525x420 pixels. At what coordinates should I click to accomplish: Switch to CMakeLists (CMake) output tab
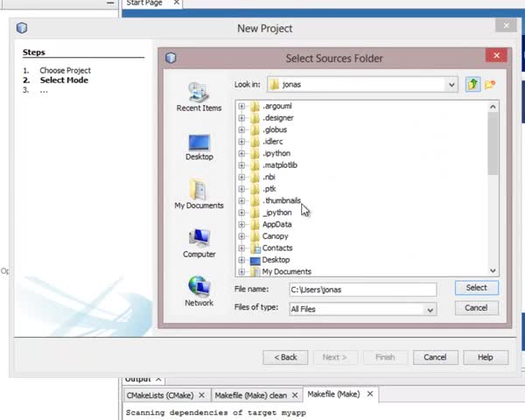pyautogui.click(x=160, y=395)
